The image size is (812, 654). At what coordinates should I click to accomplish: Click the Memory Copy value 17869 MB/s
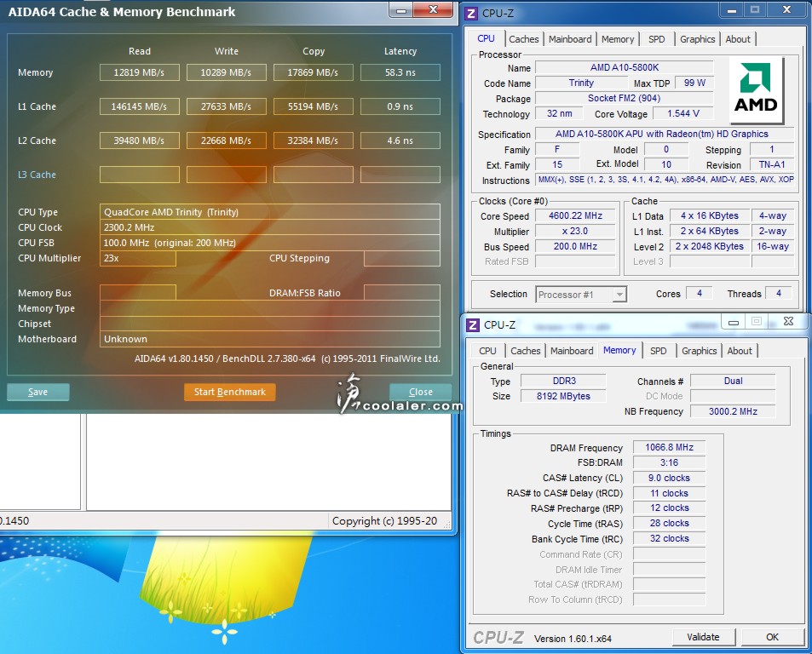pyautogui.click(x=314, y=72)
